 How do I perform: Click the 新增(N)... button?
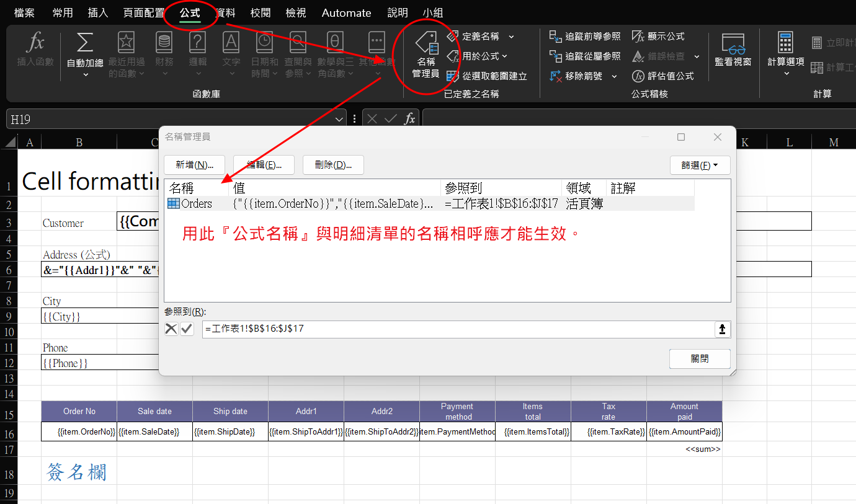[x=194, y=165]
